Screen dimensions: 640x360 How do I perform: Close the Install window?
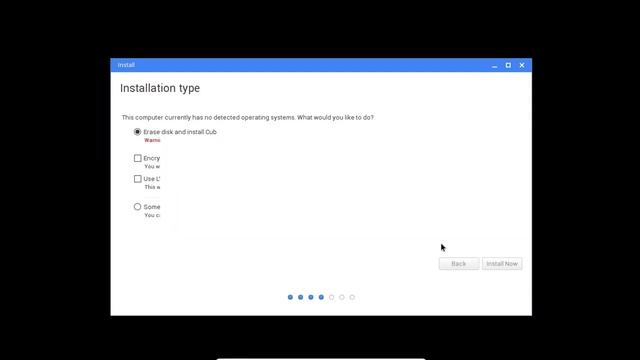pyautogui.click(x=522, y=65)
